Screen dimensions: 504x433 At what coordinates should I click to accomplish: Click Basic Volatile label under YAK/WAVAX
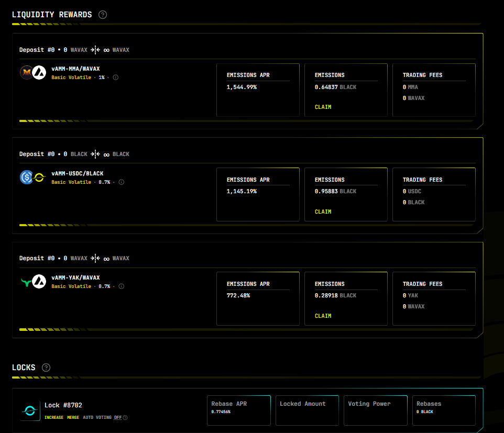(71, 286)
